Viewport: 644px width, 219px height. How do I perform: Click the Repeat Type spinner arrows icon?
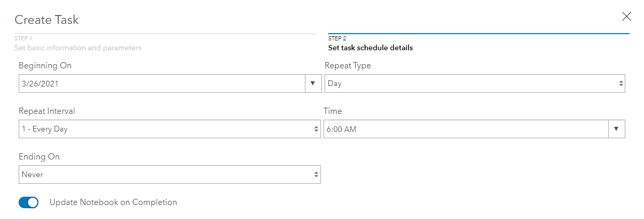[621, 83]
